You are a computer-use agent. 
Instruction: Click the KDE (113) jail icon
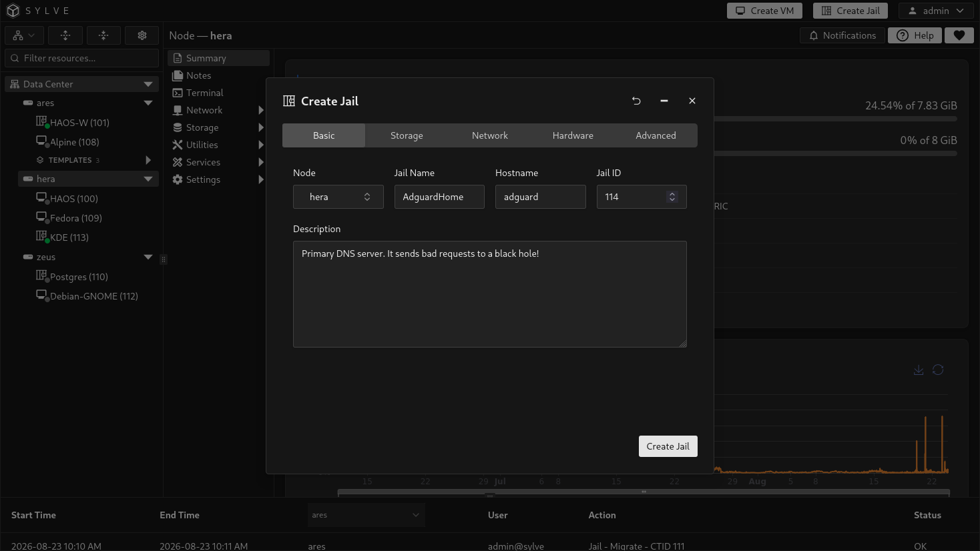(41, 236)
